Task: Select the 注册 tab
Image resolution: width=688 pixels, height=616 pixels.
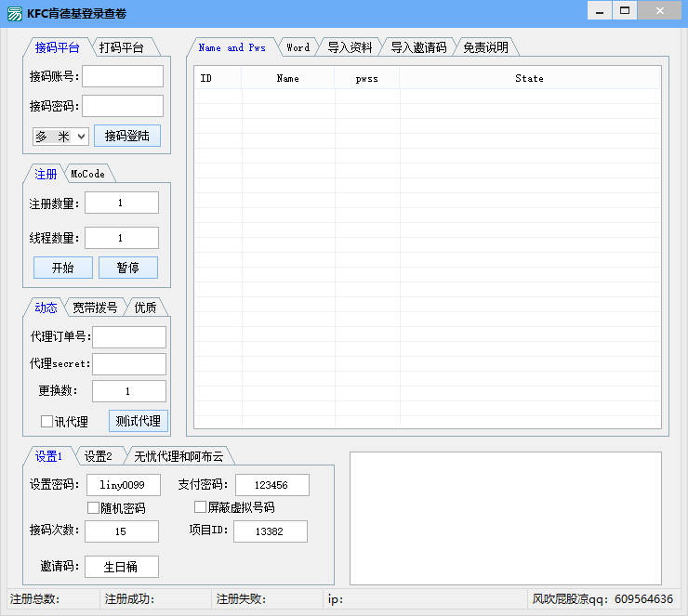Action: 46,174
